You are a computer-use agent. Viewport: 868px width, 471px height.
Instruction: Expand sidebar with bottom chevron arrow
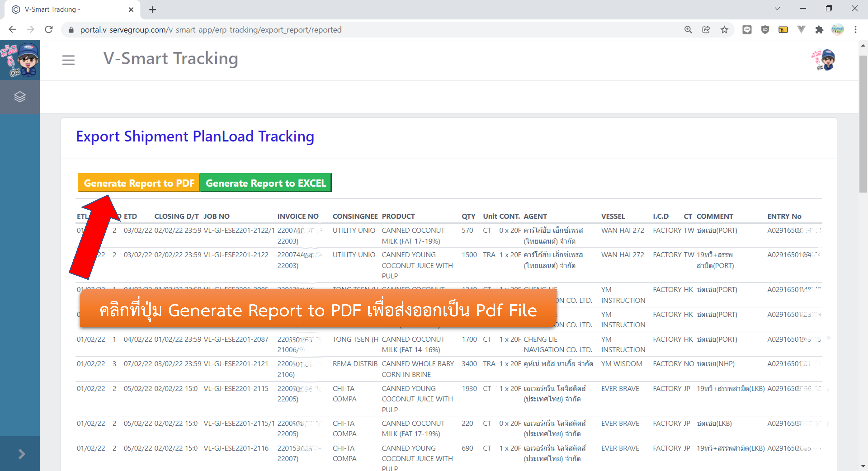point(22,454)
